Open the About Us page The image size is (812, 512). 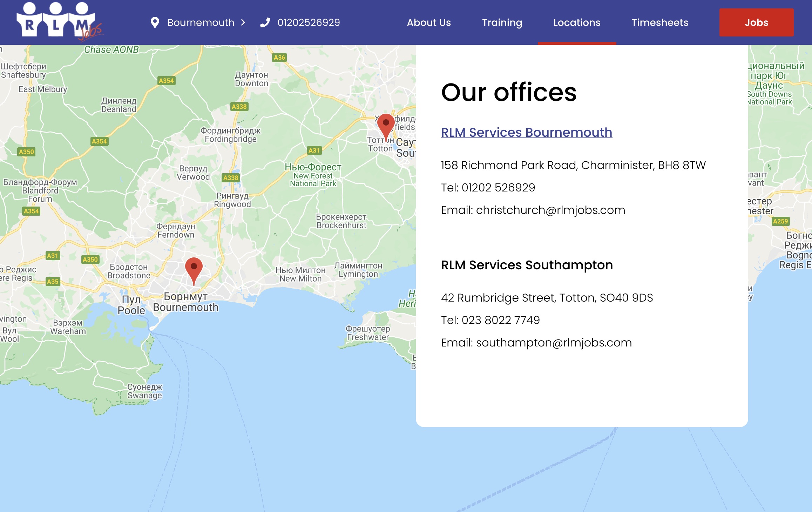click(429, 22)
